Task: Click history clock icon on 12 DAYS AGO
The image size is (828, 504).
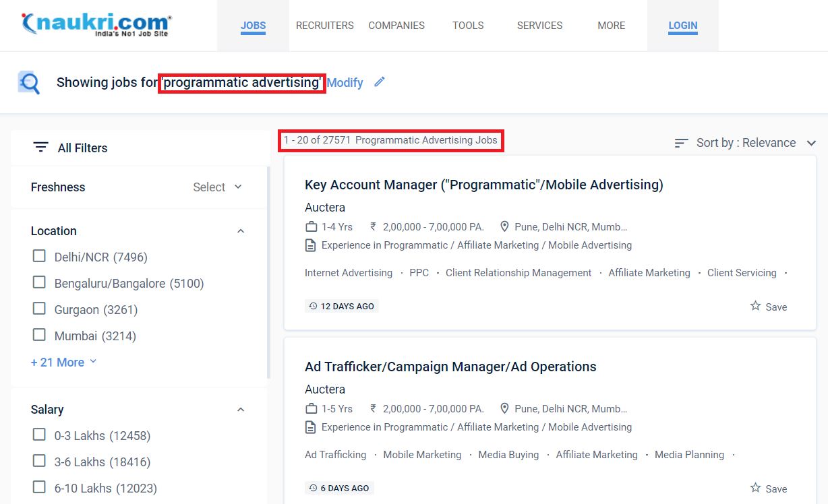Action: click(x=313, y=306)
